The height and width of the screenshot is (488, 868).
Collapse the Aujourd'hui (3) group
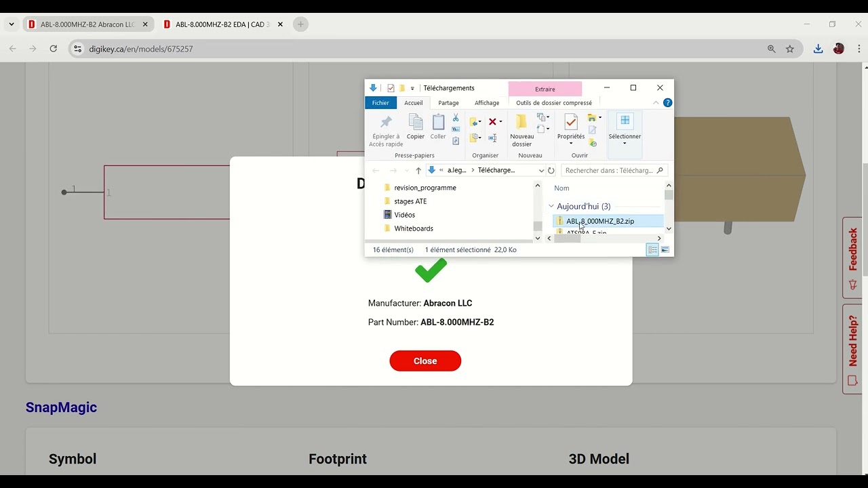coord(551,206)
